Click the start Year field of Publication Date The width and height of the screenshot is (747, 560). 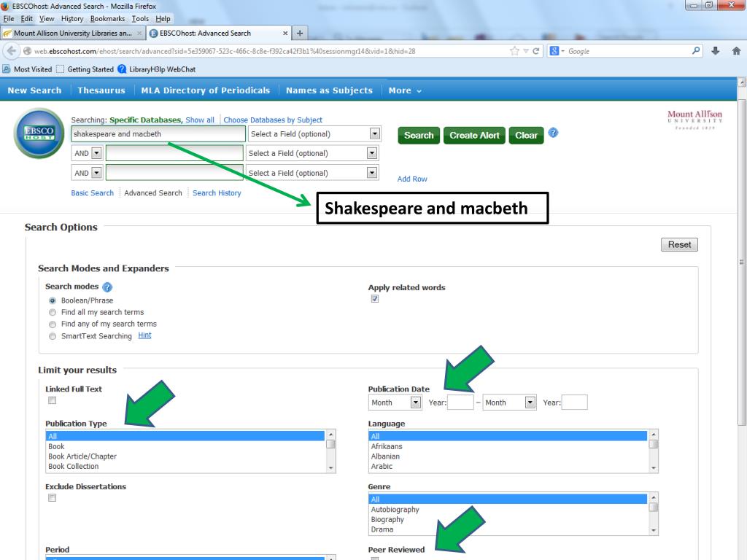point(460,402)
